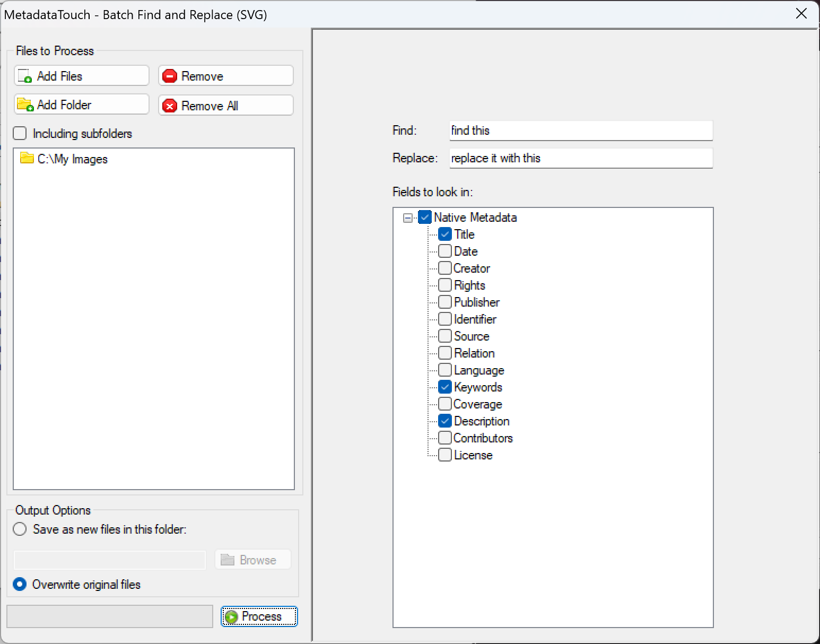Click into the Find text field
Viewport: 820px width, 644px height.
(581, 130)
